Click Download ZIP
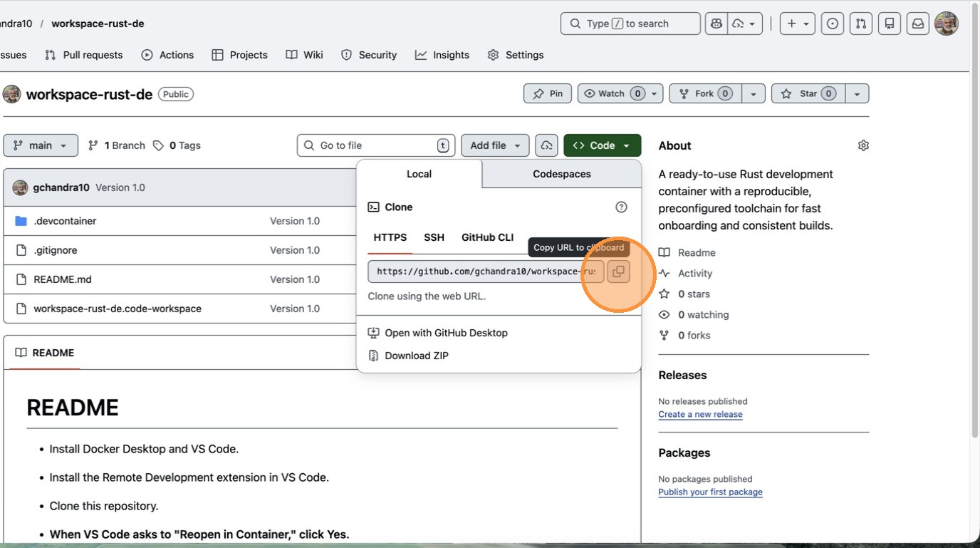Viewport: 980px width, 548px height. coord(417,356)
